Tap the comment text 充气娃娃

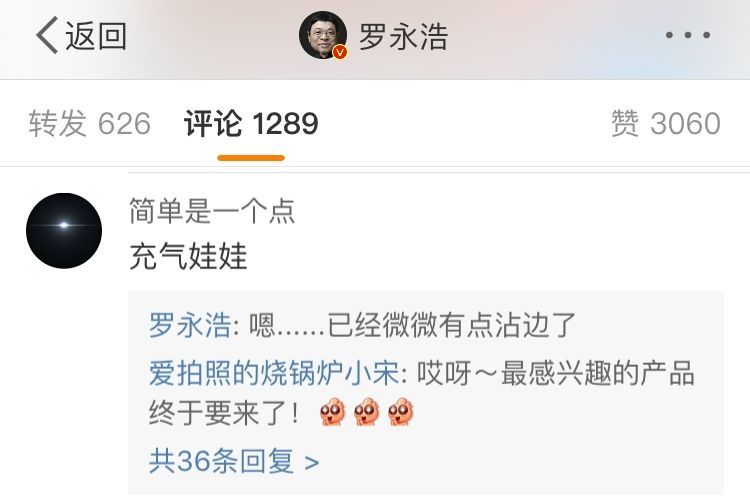pyautogui.click(x=188, y=256)
